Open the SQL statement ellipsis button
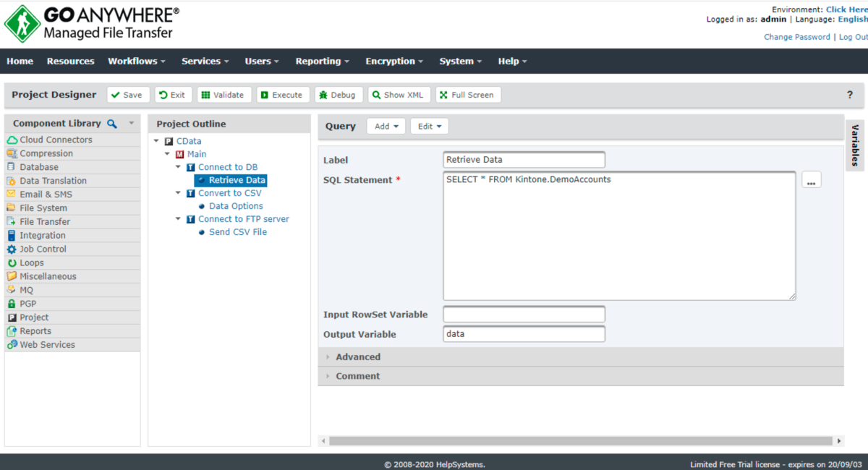Screen dimensions: 868x470 coord(811,180)
